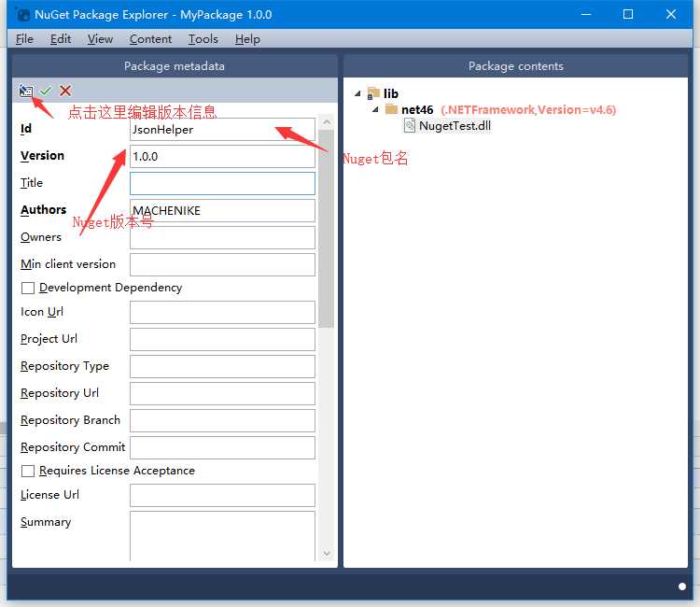Cancel metadata edits with red X
700x607 pixels.
click(x=65, y=91)
